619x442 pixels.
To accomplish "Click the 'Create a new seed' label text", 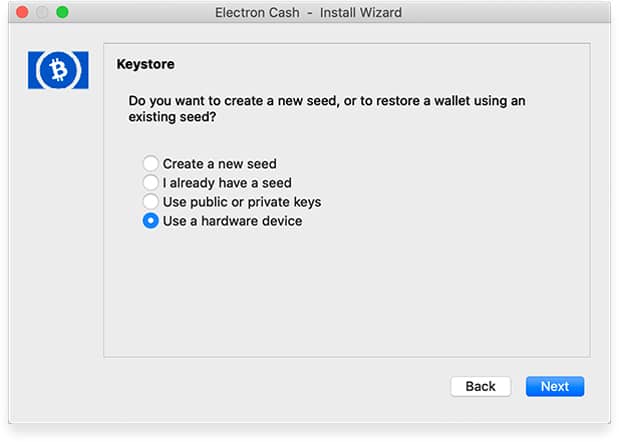I will [219, 163].
